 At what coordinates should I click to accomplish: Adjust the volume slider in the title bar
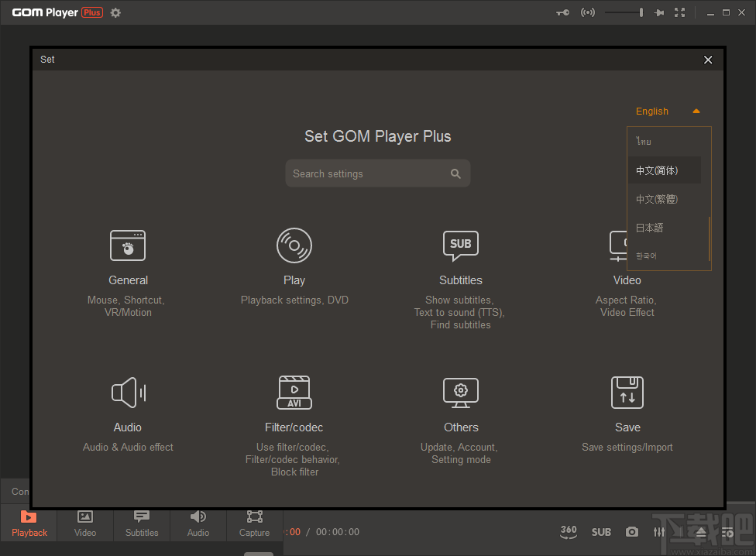623,12
